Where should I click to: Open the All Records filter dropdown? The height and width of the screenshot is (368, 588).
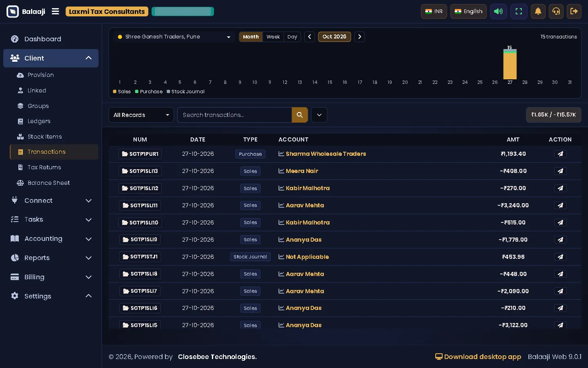pos(141,115)
